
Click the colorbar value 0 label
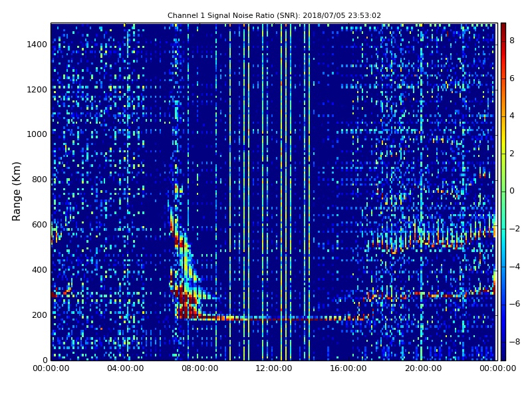point(512,191)
